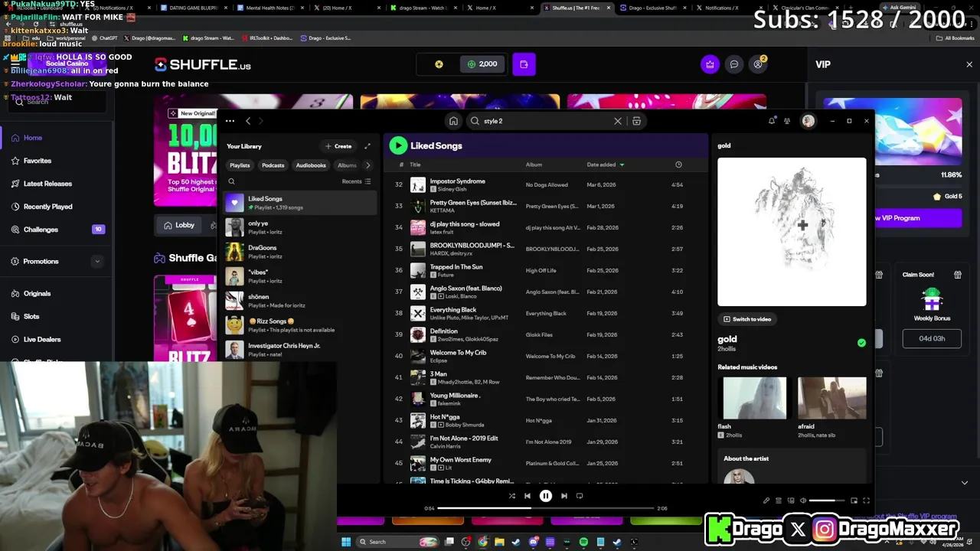
Task: Click the Spotify Home icon
Action: click(x=453, y=121)
